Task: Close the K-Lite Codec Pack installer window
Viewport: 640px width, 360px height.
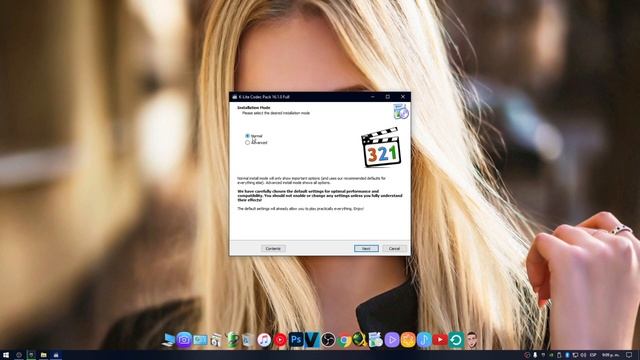Action: coord(403,97)
